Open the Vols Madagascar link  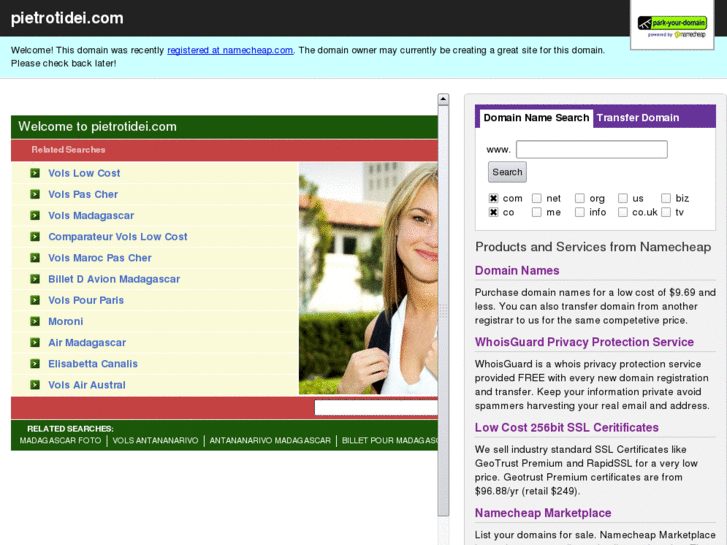(91, 216)
